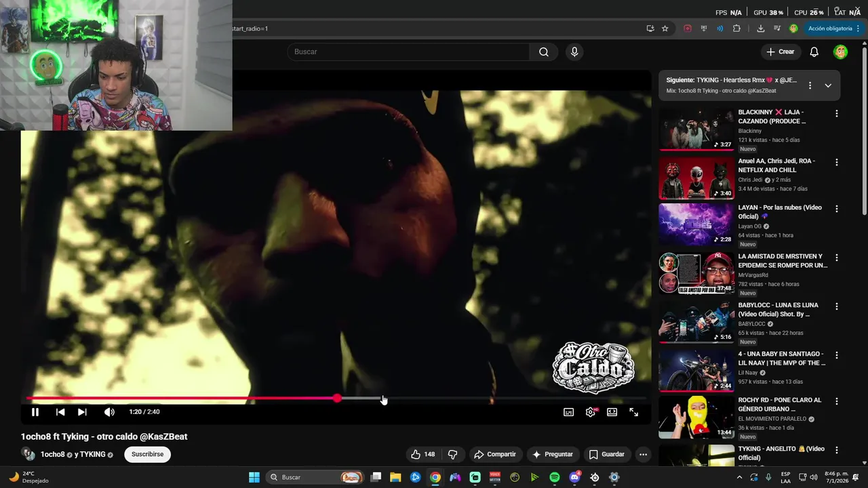
Task: Subscribe with the Suscribirse button
Action: click(x=147, y=454)
